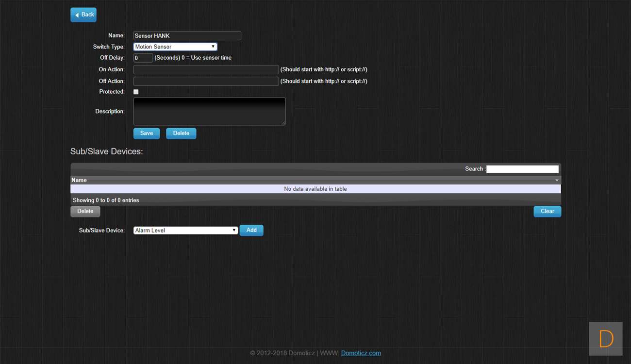Click the Add sub/slave device button
The width and height of the screenshot is (631, 364).
[x=251, y=231]
